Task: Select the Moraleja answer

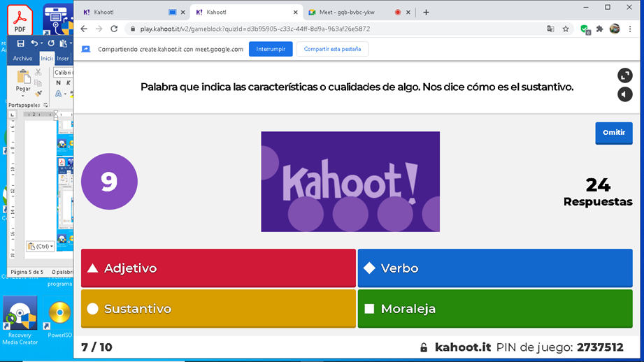Action: click(495, 309)
